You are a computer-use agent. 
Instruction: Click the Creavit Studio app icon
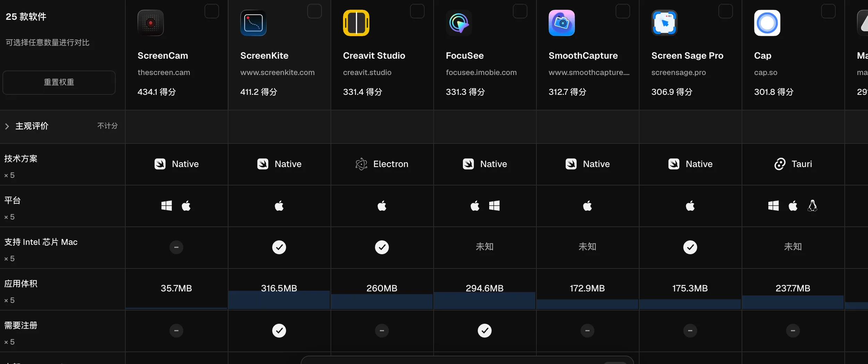pyautogui.click(x=356, y=23)
